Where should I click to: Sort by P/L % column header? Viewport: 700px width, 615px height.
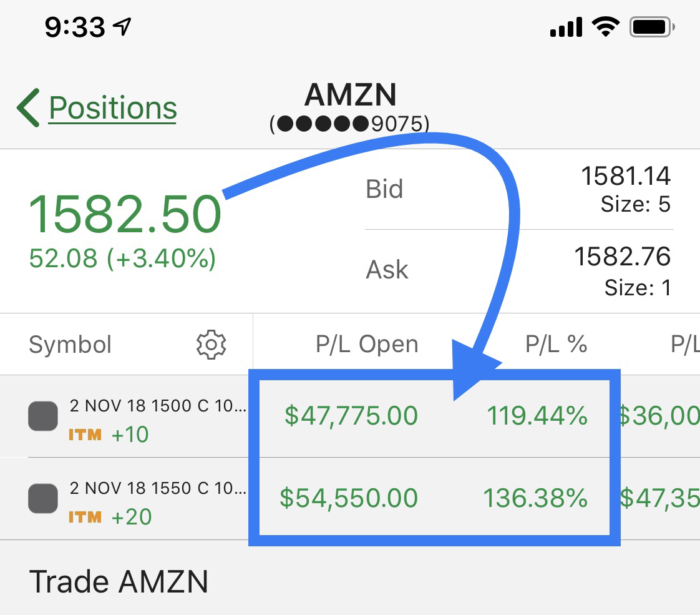[556, 344]
